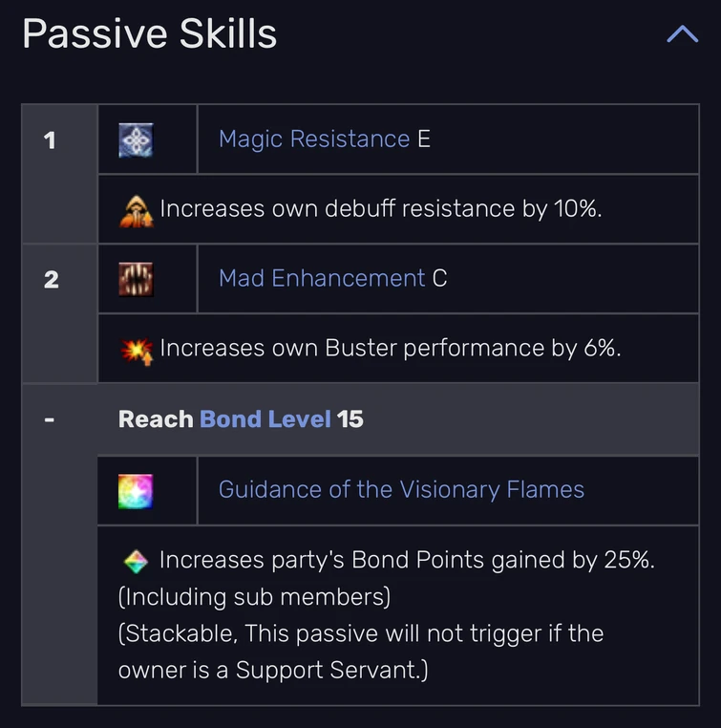Open the Bond Level link

[265, 419]
